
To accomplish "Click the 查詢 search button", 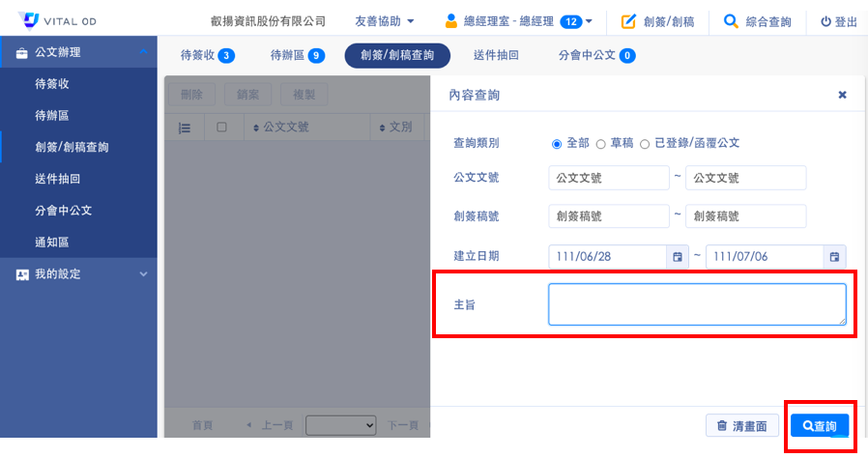I will (x=820, y=426).
